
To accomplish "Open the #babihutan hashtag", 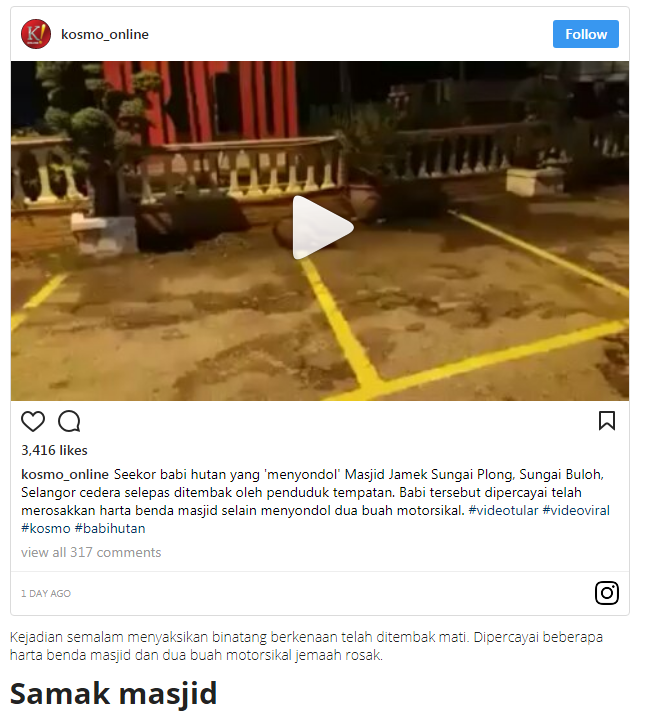I will pos(110,528).
